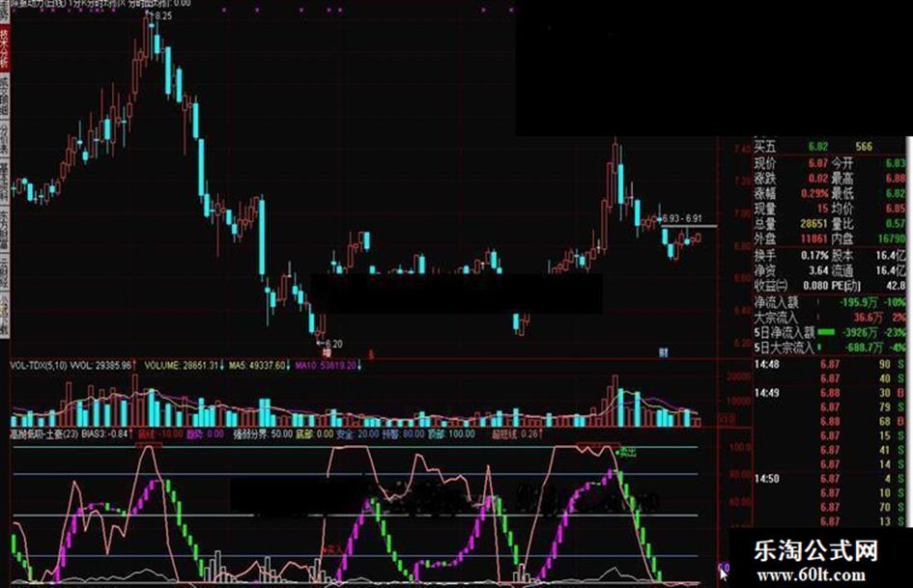Select the 14:48 trade tick row
The image size is (913, 588).
[x=829, y=364]
